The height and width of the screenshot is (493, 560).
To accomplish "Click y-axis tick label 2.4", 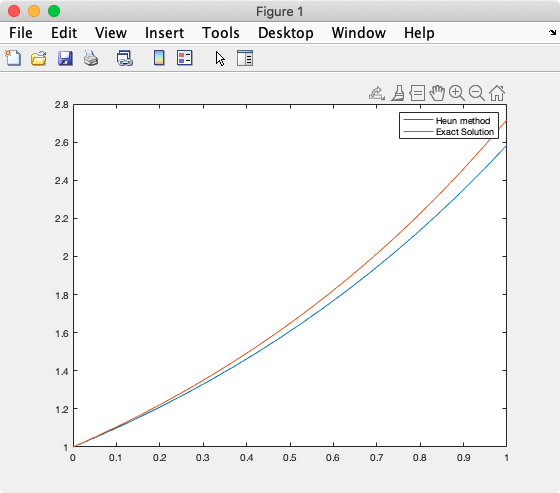I will tap(61, 181).
